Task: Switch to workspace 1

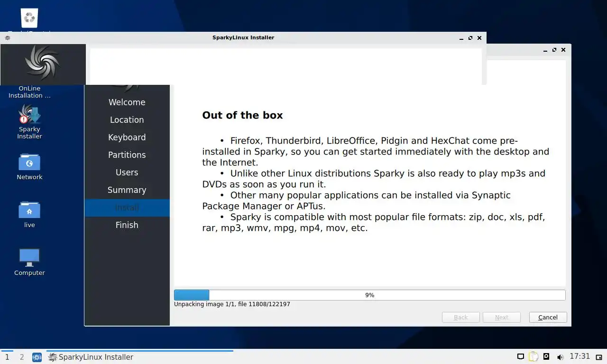Action: [x=7, y=357]
